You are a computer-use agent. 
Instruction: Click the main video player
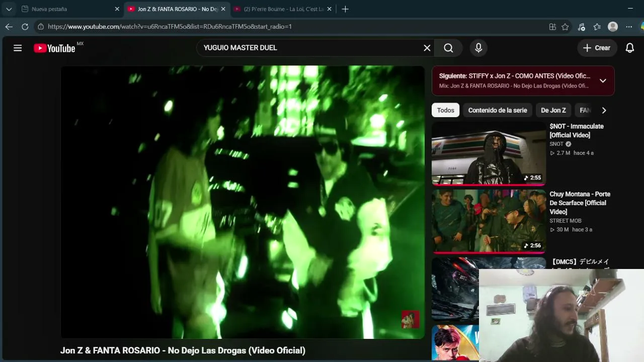coord(243,202)
